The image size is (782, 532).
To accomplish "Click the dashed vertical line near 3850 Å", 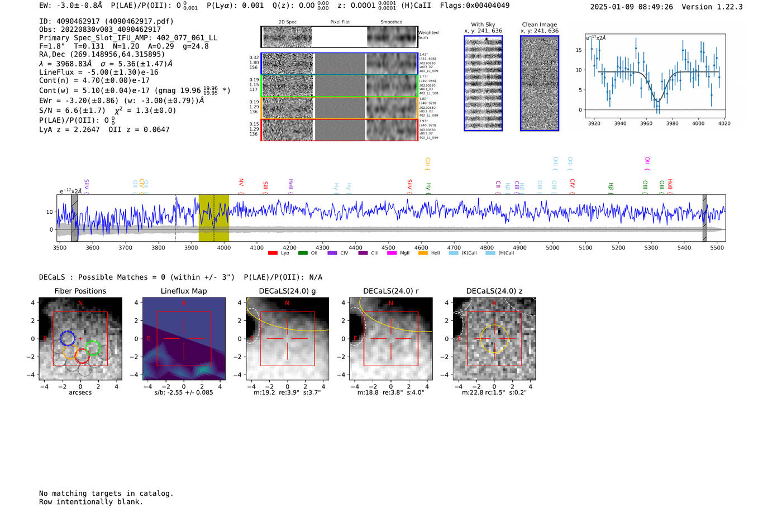I will (x=175, y=218).
